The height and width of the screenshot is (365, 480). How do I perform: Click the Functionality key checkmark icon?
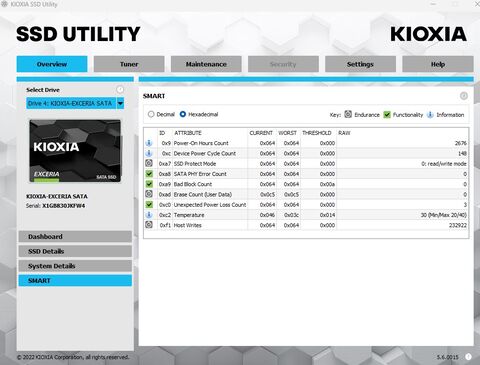387,115
